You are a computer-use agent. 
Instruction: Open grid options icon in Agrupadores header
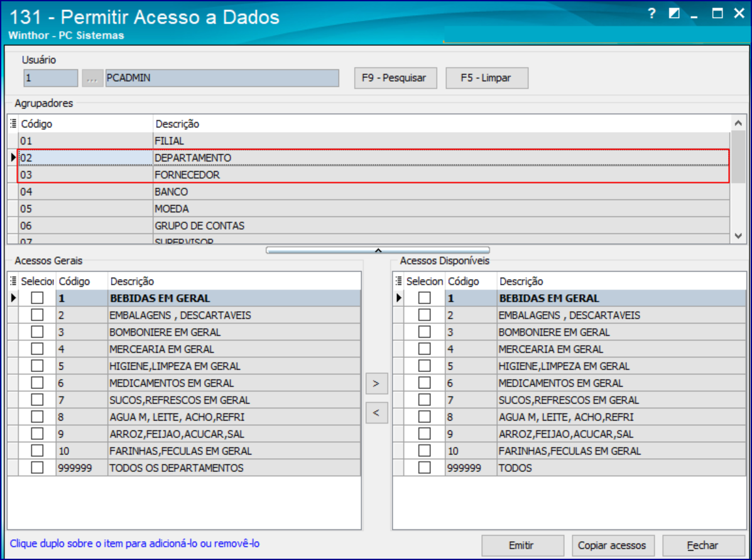click(x=13, y=123)
